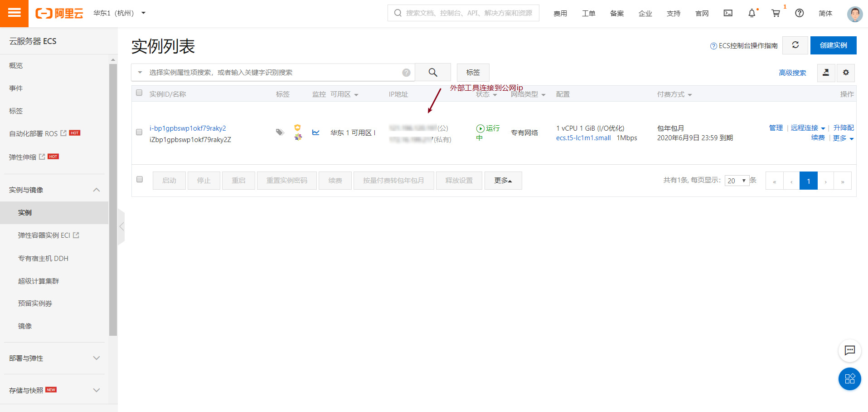This screenshot has height=412, width=868.
Task: Open column settings gear icon
Action: point(846,73)
